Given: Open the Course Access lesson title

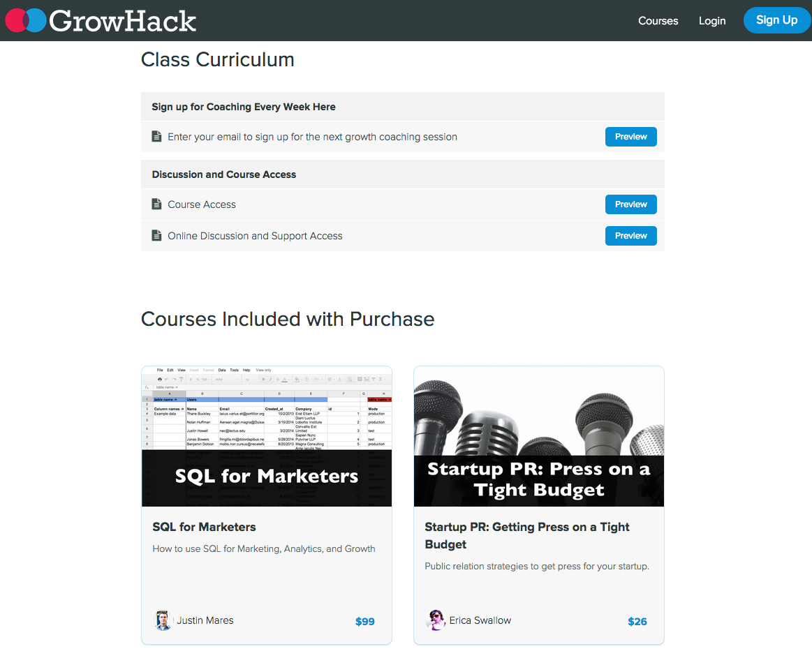Looking at the screenshot, I should tap(202, 204).
